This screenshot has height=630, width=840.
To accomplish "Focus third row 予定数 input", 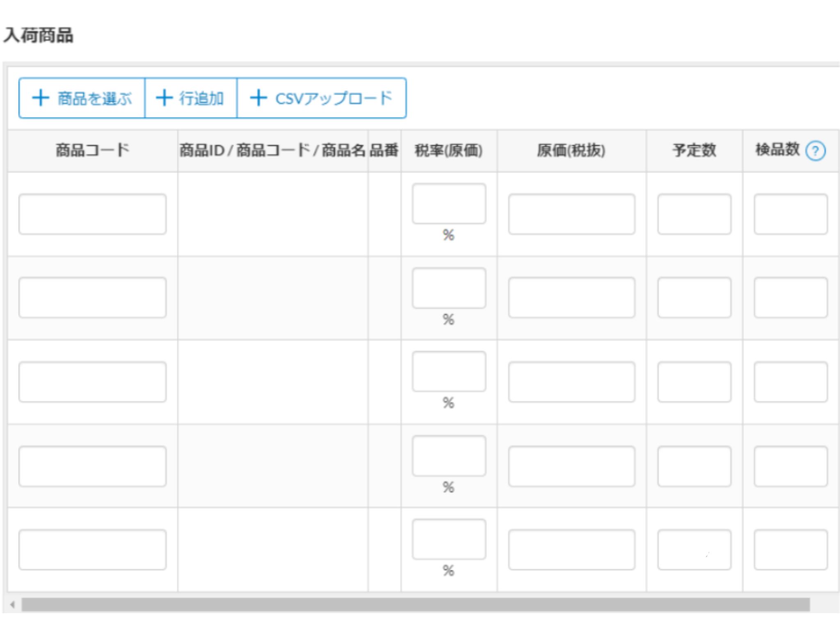I will coord(694,382).
